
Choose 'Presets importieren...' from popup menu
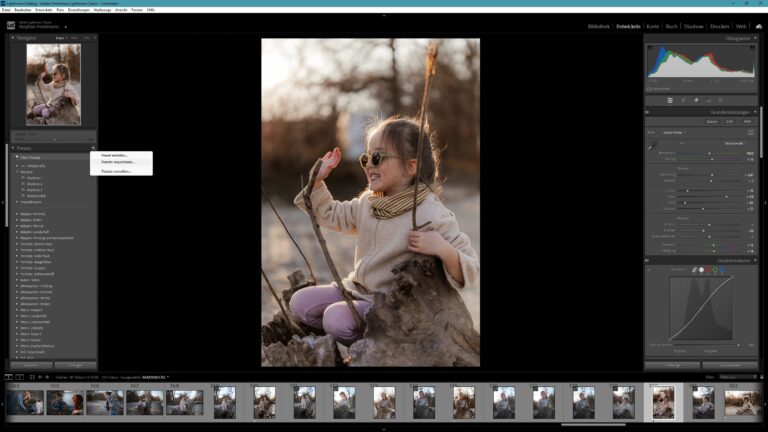pyautogui.click(x=118, y=162)
